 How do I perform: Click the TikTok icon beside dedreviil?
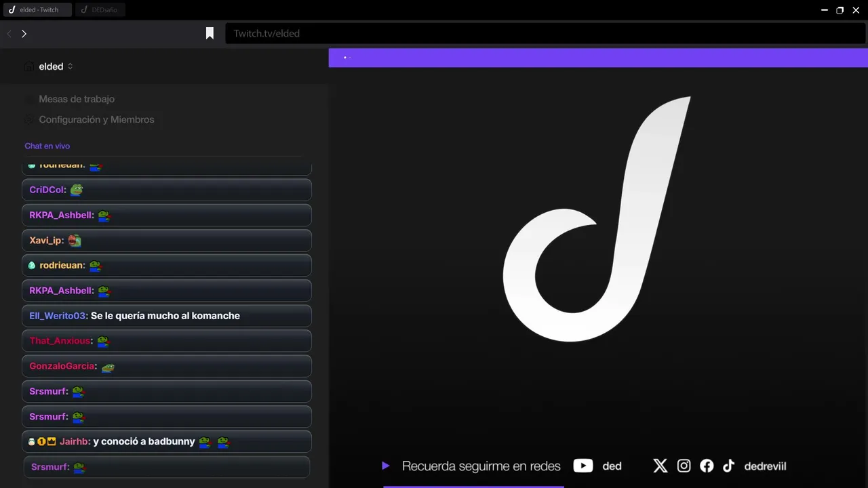[728, 466]
